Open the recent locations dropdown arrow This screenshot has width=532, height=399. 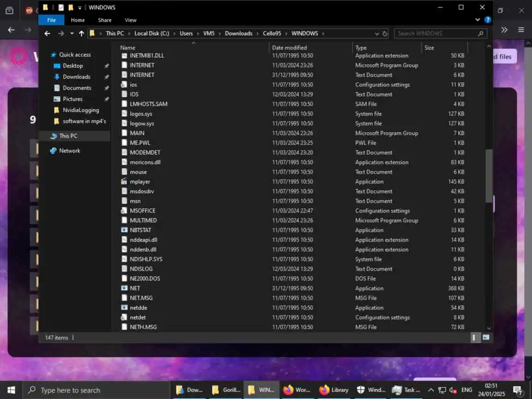(x=72, y=33)
